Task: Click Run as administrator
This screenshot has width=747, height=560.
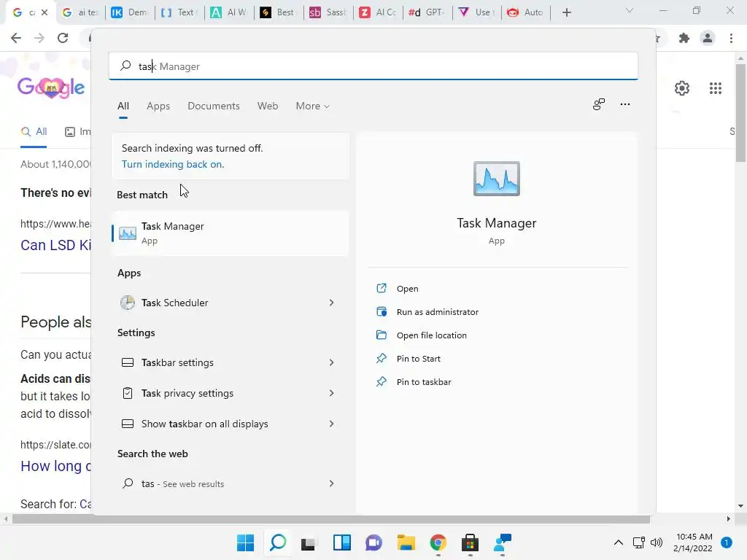Action: pos(438,312)
